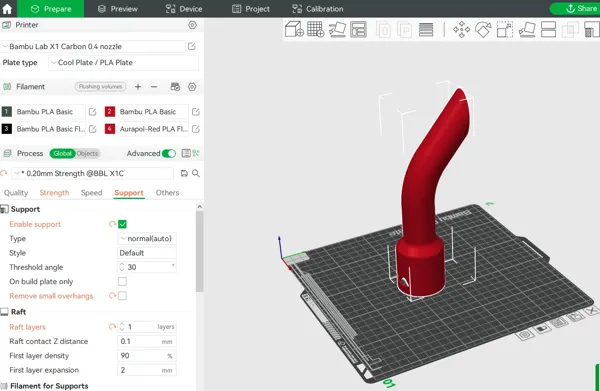
Task: Open the Strength settings tab
Action: pos(54,193)
